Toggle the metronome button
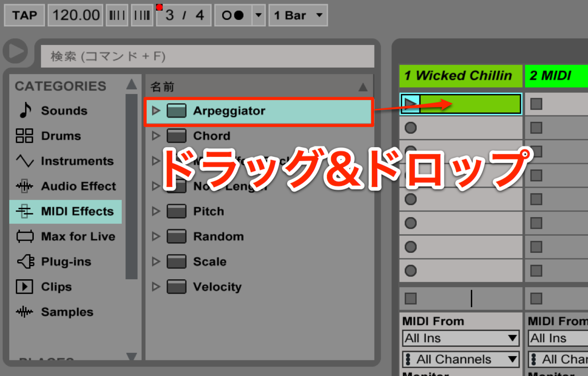Viewport: 588px width, 376px height. 233,15
